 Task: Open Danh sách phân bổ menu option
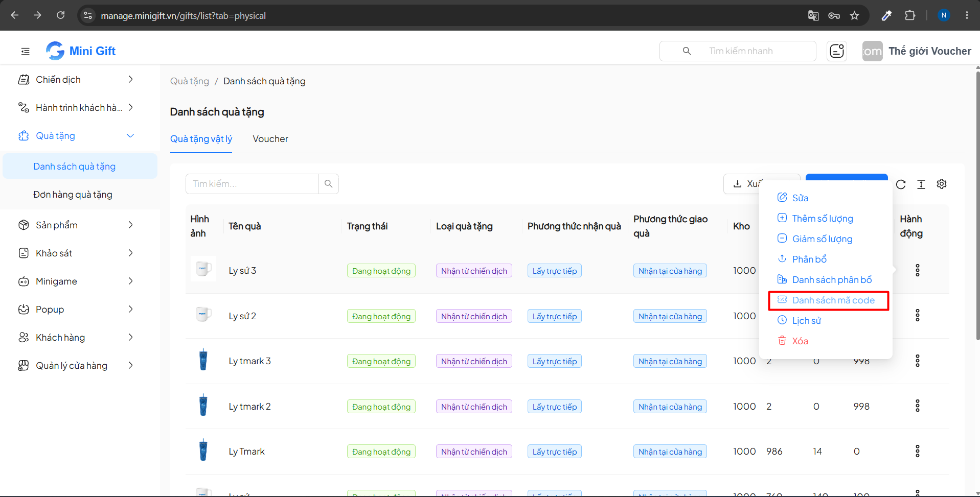pyautogui.click(x=826, y=279)
